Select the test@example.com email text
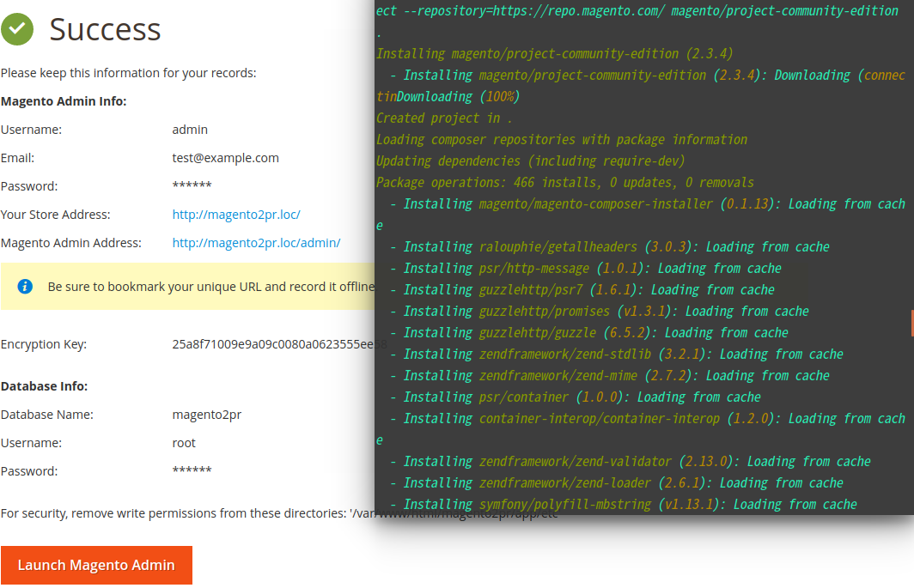The height and width of the screenshot is (588, 914). pos(226,158)
